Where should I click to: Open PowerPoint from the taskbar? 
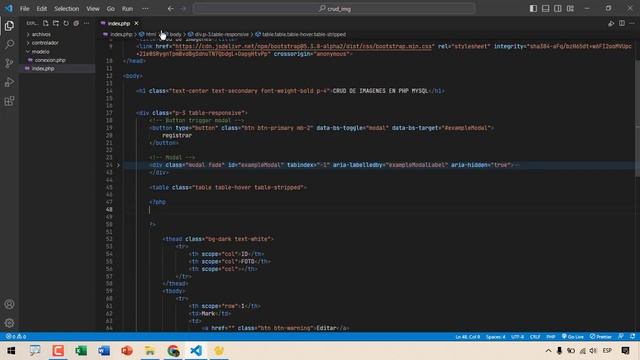click(x=127, y=351)
